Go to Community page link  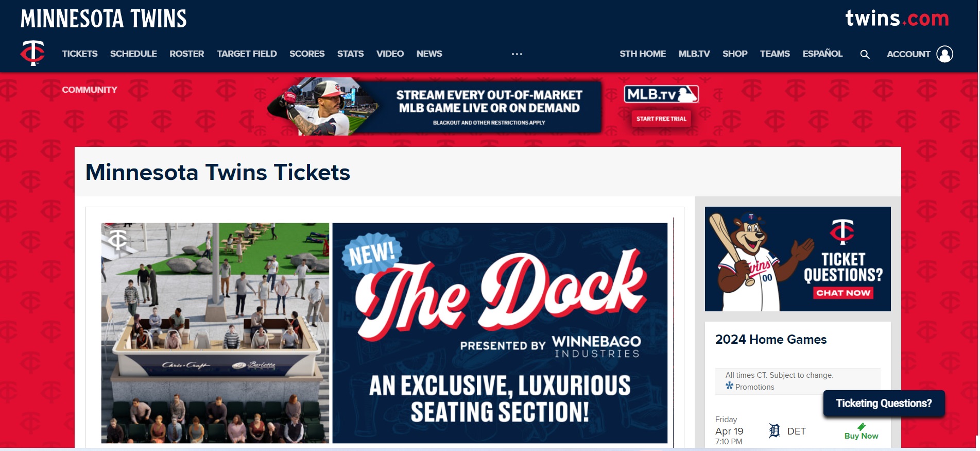tap(90, 90)
